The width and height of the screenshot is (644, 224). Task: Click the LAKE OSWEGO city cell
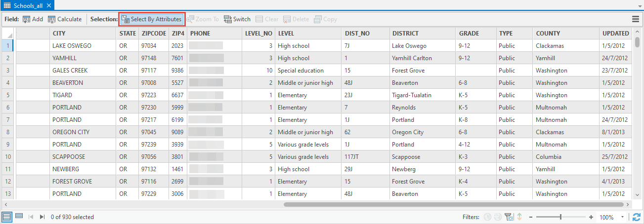(x=83, y=46)
